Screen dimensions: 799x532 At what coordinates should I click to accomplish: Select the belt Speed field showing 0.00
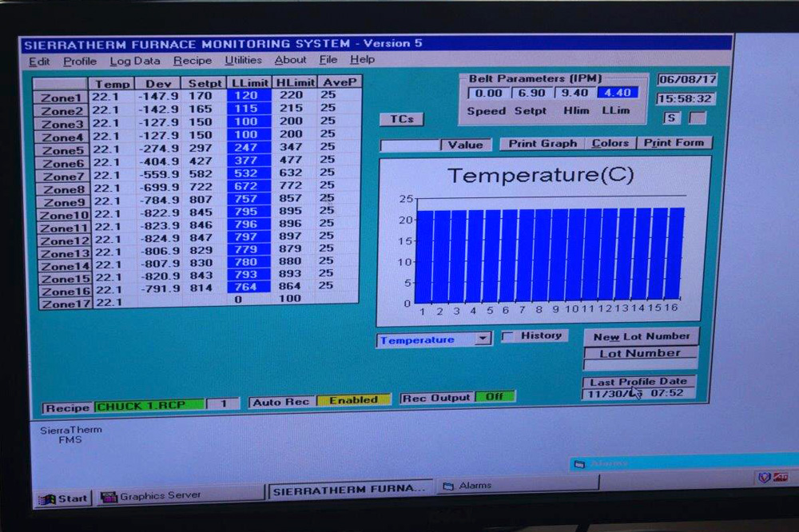click(x=488, y=93)
